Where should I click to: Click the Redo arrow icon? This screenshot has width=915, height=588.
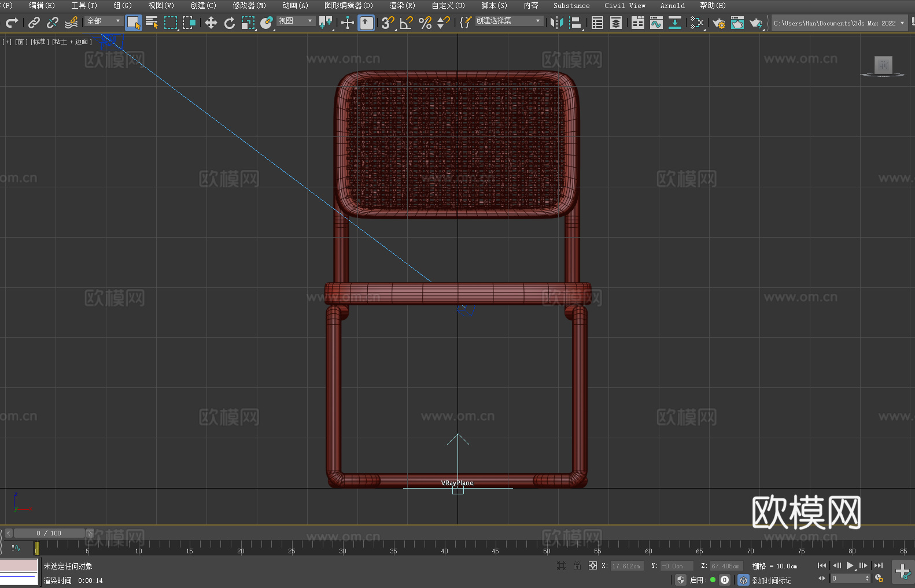click(x=12, y=23)
